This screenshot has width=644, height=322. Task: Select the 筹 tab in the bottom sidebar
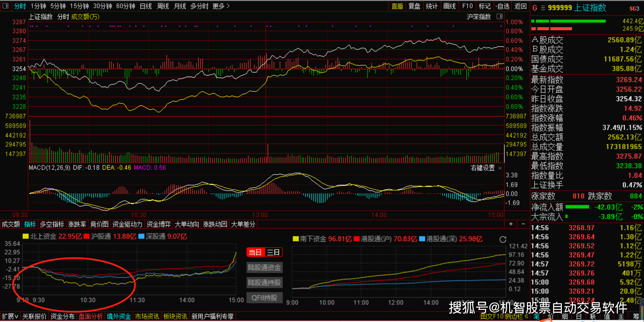[x=636, y=316]
